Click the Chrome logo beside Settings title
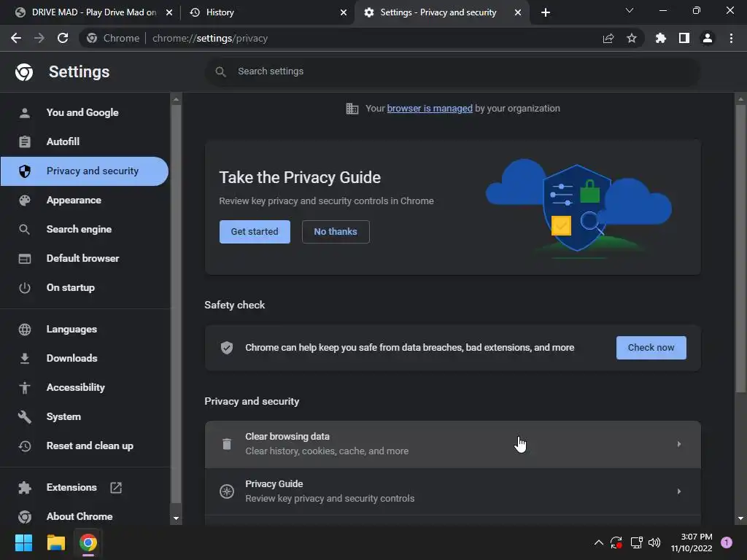The image size is (747, 560). coord(24,72)
